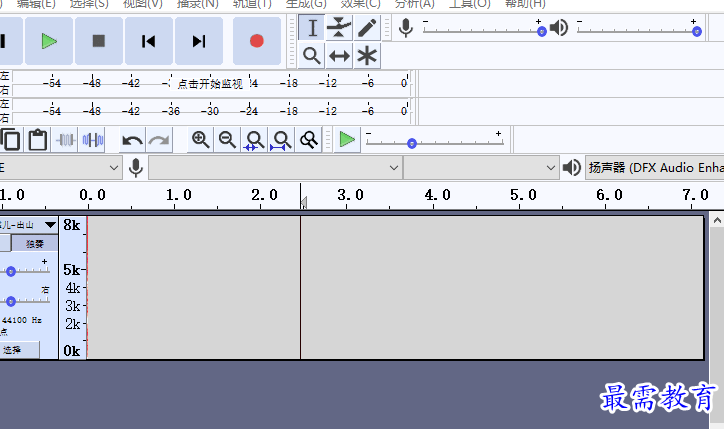
Task: Click the Trim audio icon
Action: (65, 140)
